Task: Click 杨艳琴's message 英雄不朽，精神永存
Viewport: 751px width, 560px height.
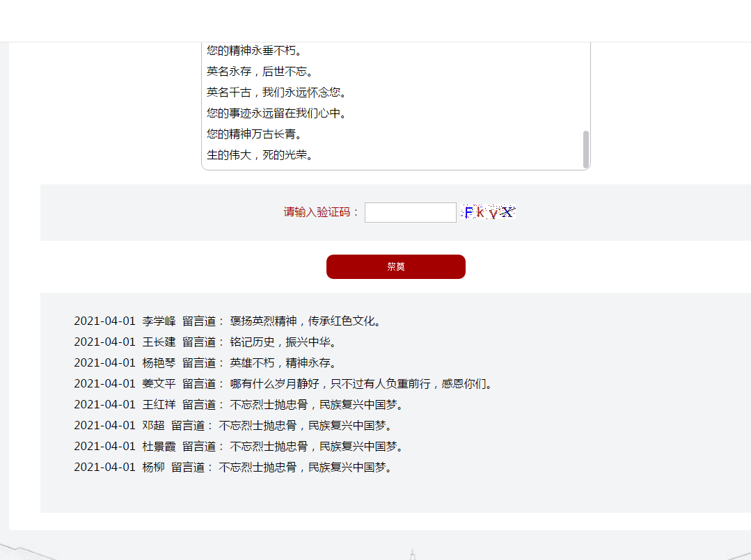Action: [283, 363]
